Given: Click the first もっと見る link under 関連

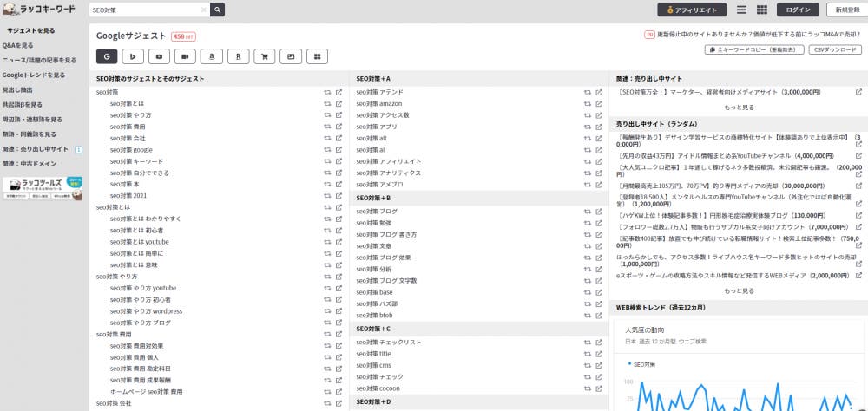Looking at the screenshot, I should [x=739, y=108].
